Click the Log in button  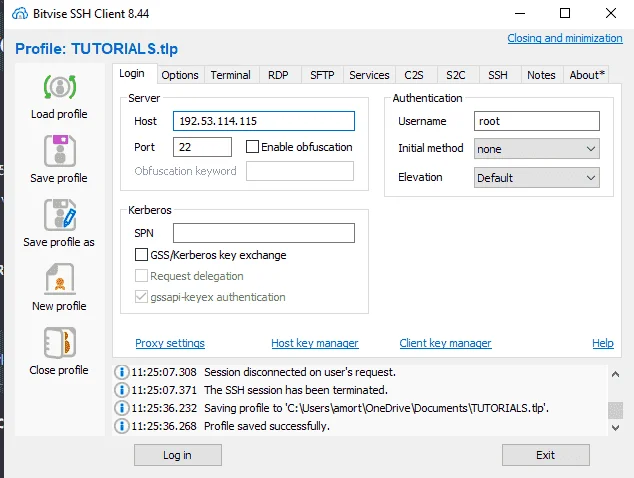178,455
